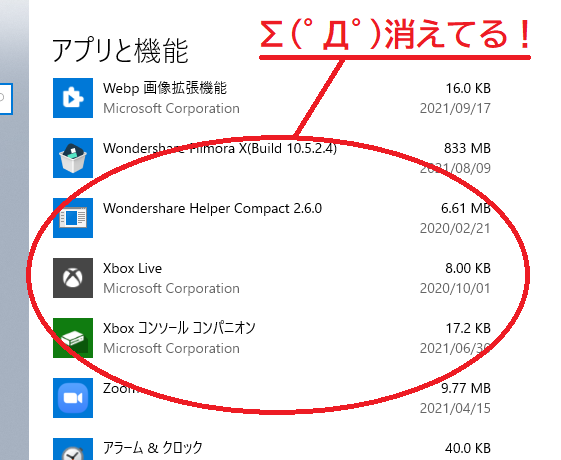Viewport: 561px width, 460px height.
Task: Click the Zoom camera icon
Action: pos(73,398)
